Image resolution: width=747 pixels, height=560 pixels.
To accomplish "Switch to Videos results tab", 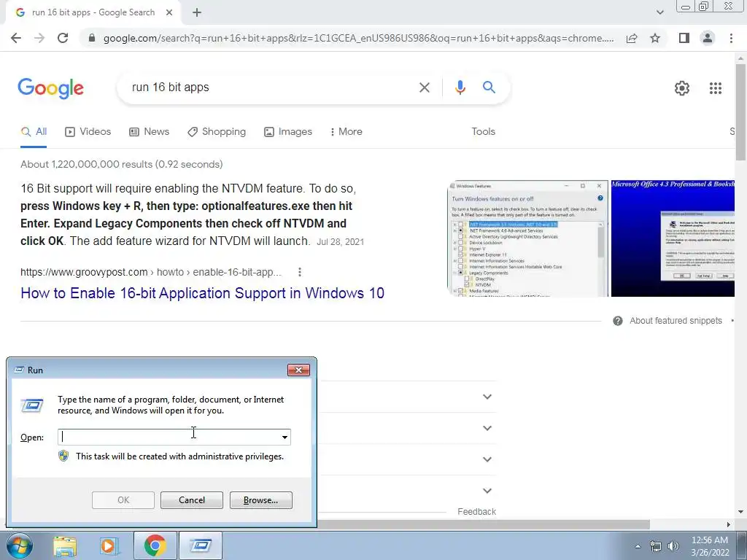I will (x=88, y=132).
